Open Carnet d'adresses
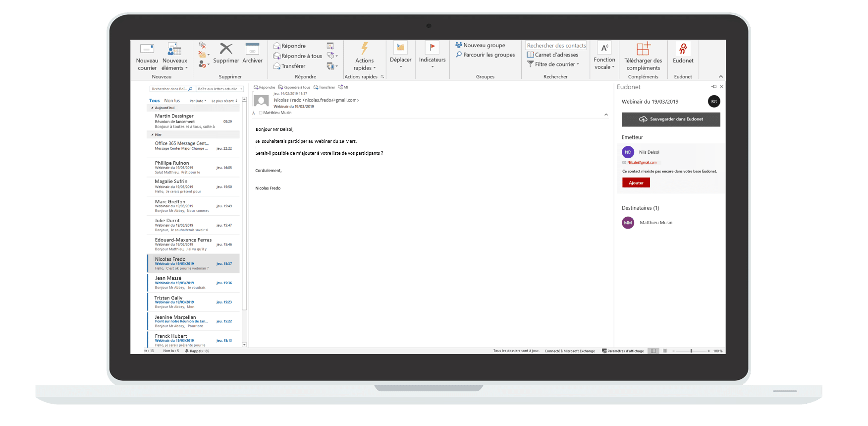Image resolution: width=868 pixels, height=426 pixels. click(x=552, y=55)
